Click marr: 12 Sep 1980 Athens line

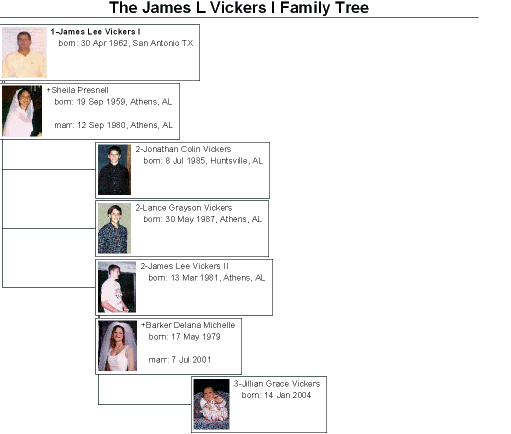click(x=113, y=125)
